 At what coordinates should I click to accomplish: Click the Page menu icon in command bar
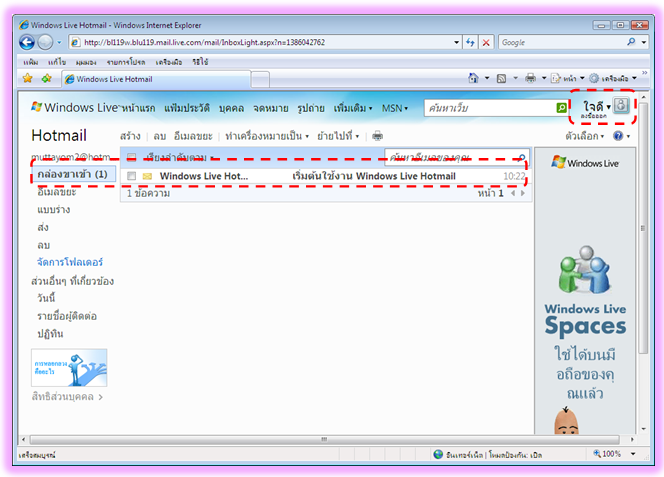pos(555,78)
